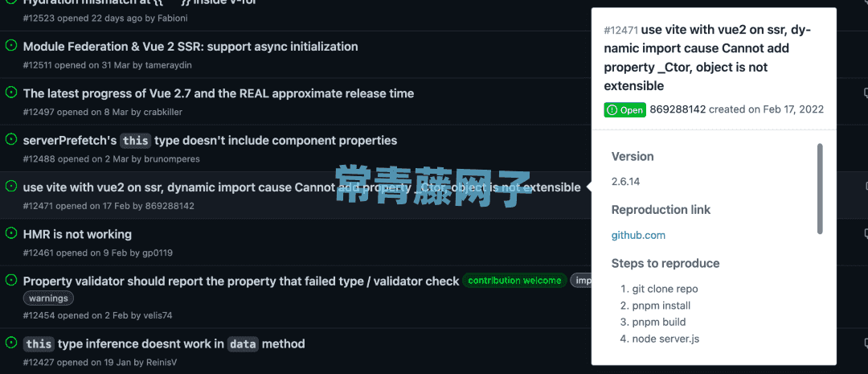Filter by contribution welcome label

point(514,281)
